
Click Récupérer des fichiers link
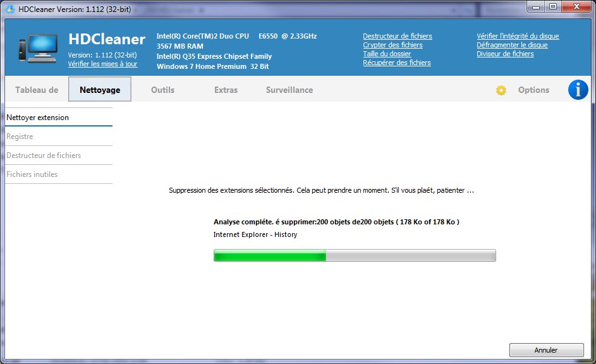pyautogui.click(x=397, y=63)
